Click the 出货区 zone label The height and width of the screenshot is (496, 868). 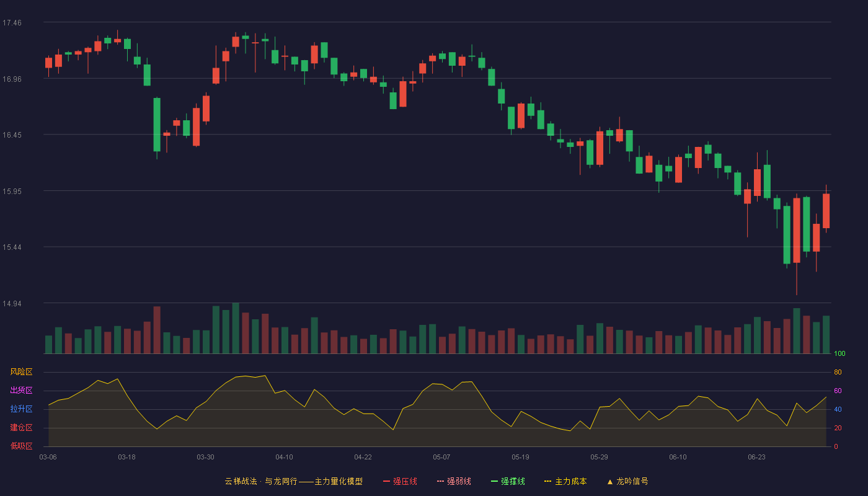(21, 391)
